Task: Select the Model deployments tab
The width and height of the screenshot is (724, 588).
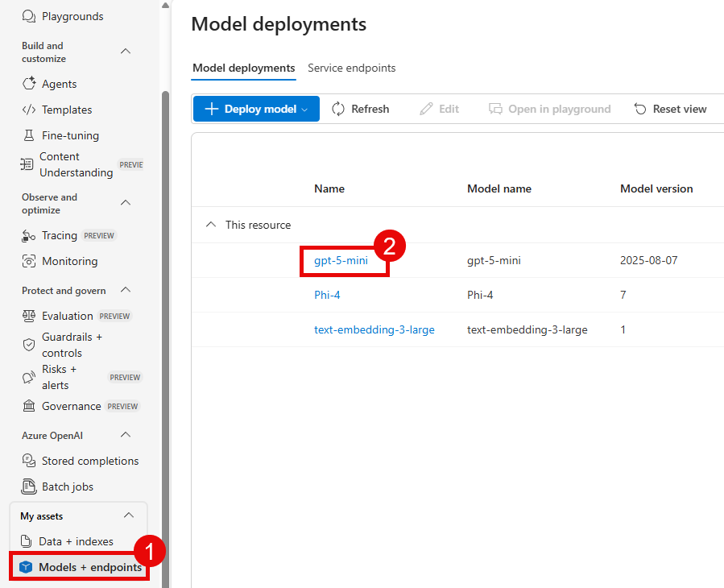Action: click(243, 68)
